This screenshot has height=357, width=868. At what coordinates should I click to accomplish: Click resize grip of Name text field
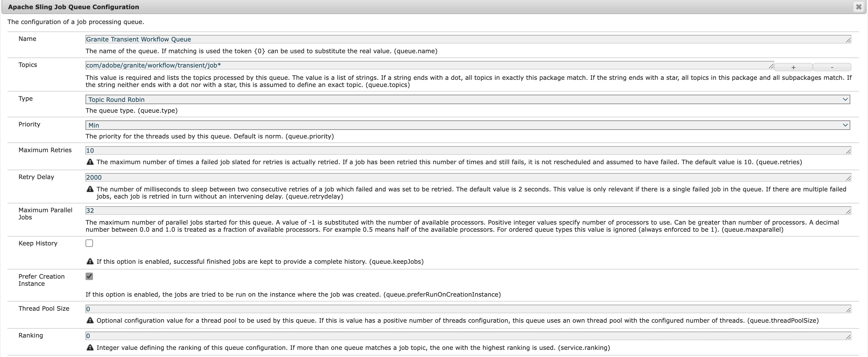(848, 40)
